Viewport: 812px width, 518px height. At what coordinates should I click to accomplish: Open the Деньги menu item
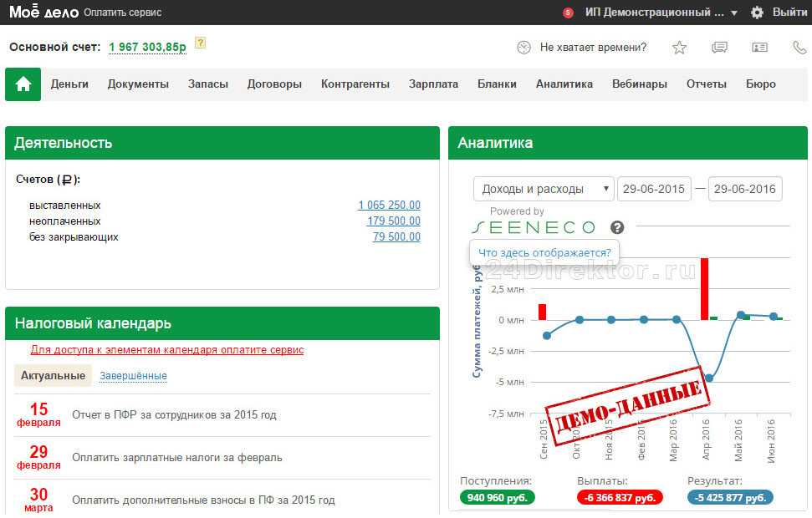click(69, 84)
